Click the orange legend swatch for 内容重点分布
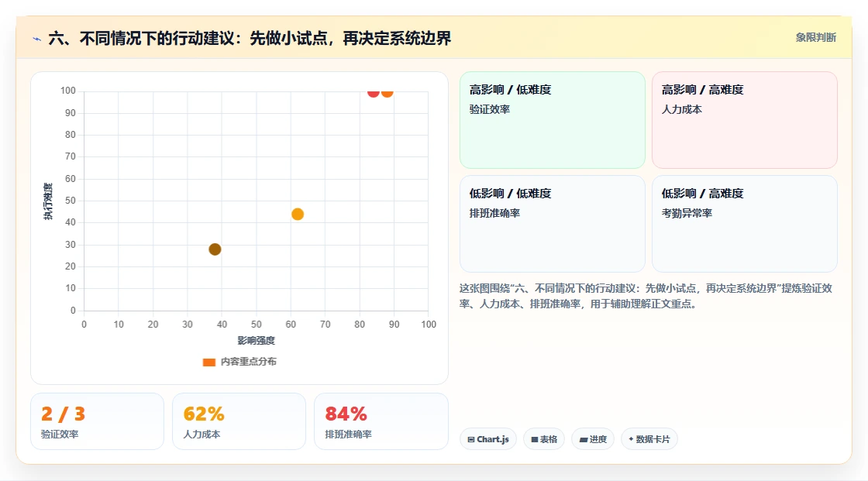868x481 pixels. [208, 362]
